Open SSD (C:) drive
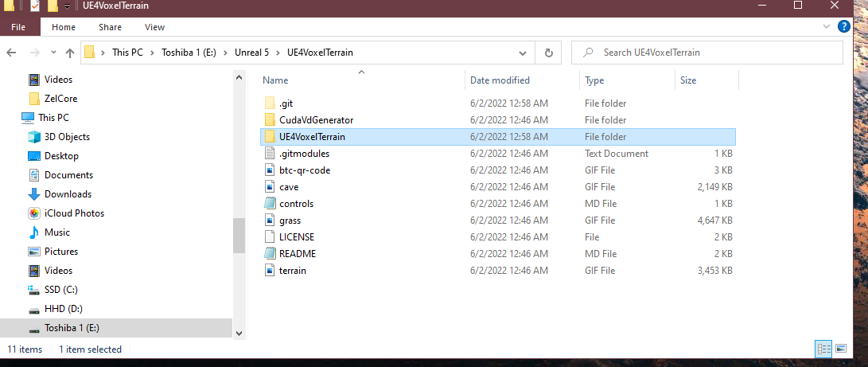The image size is (868, 367). 63,290
